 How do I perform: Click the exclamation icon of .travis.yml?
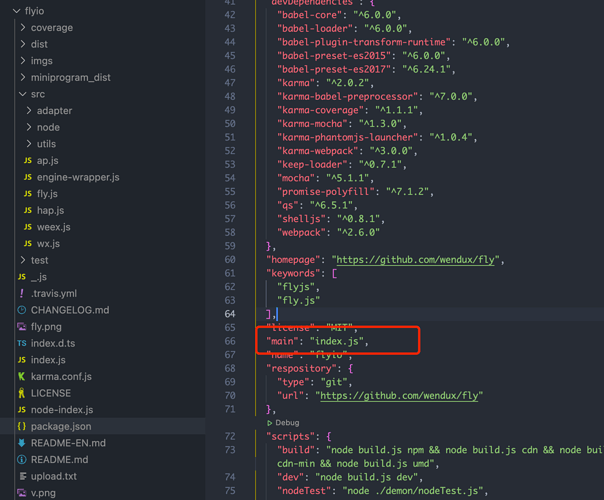click(22, 293)
